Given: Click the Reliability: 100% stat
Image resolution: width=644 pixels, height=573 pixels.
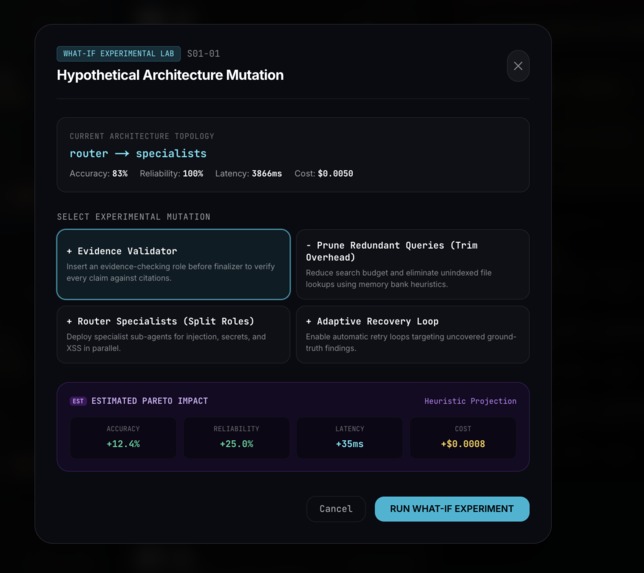Looking at the screenshot, I should coord(171,173).
